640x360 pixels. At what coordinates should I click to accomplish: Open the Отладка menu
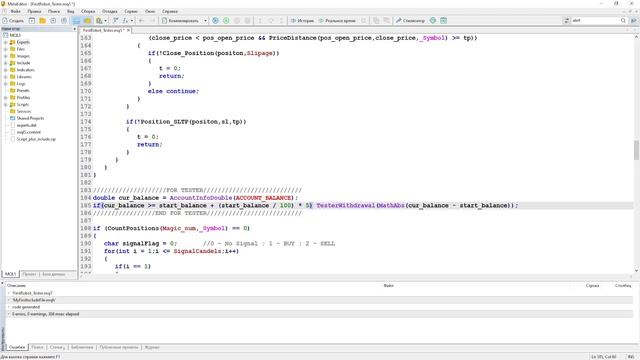[109, 11]
